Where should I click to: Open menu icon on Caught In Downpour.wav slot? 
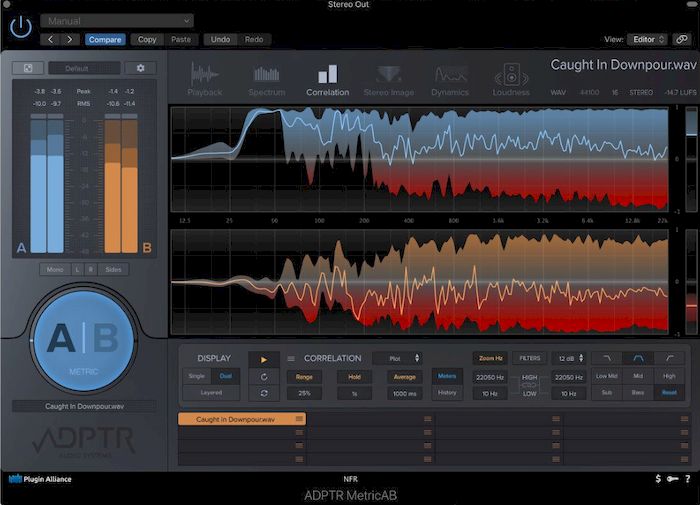pyautogui.click(x=299, y=419)
